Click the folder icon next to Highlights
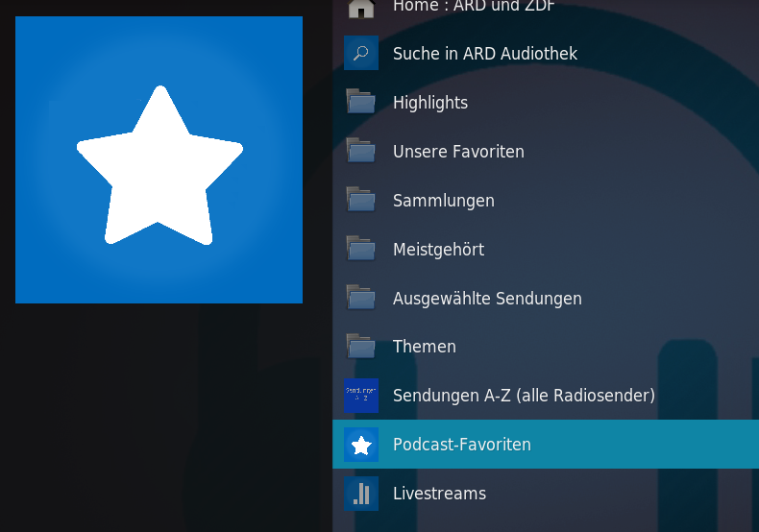This screenshot has width=759, height=532. [361, 102]
